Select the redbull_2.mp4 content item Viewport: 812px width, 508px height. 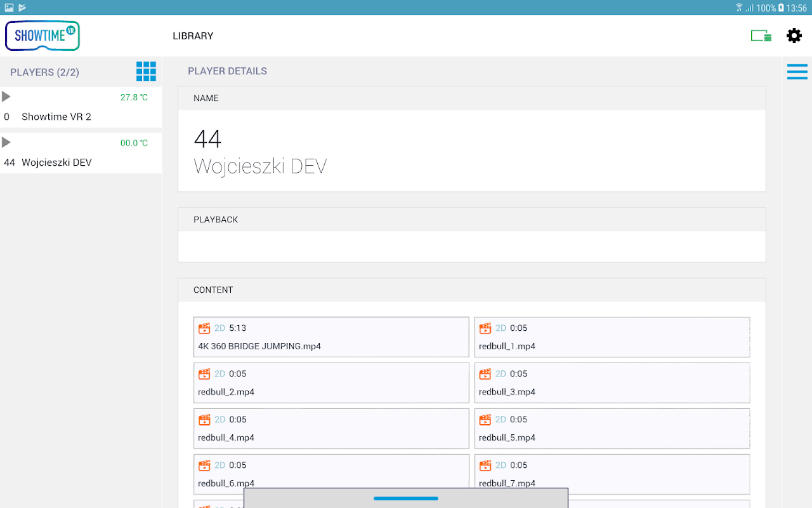pos(331,383)
